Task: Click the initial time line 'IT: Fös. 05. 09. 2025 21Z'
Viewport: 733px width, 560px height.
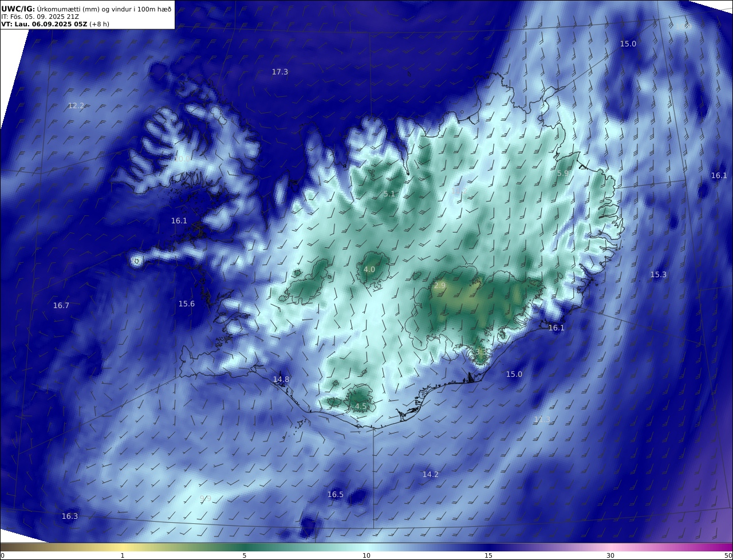Action: (x=40, y=17)
